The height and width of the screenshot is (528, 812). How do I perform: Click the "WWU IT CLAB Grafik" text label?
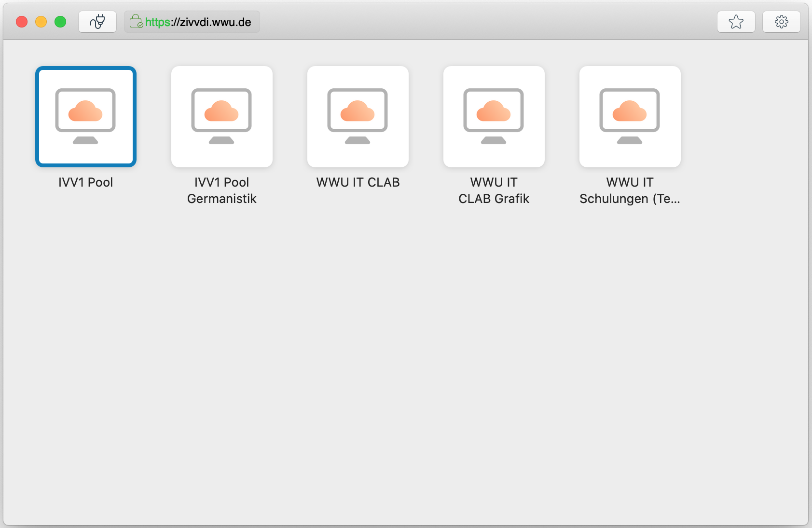tap(494, 190)
